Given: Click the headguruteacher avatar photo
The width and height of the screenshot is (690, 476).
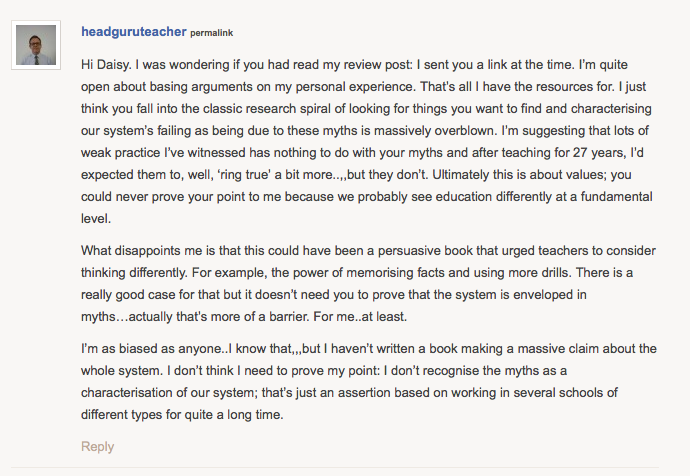Looking at the screenshot, I should [36, 45].
